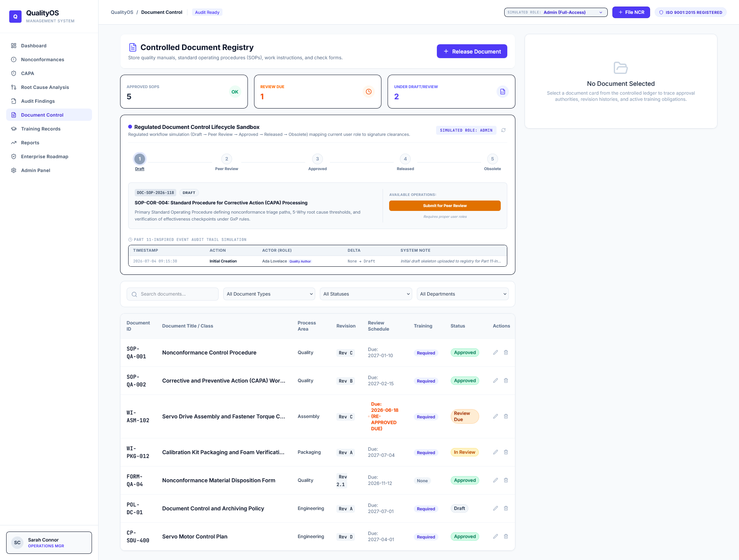Viewport: 739px width, 560px height.
Task: Click the DOC-SOP-2026-118 tag
Action: (x=155, y=193)
